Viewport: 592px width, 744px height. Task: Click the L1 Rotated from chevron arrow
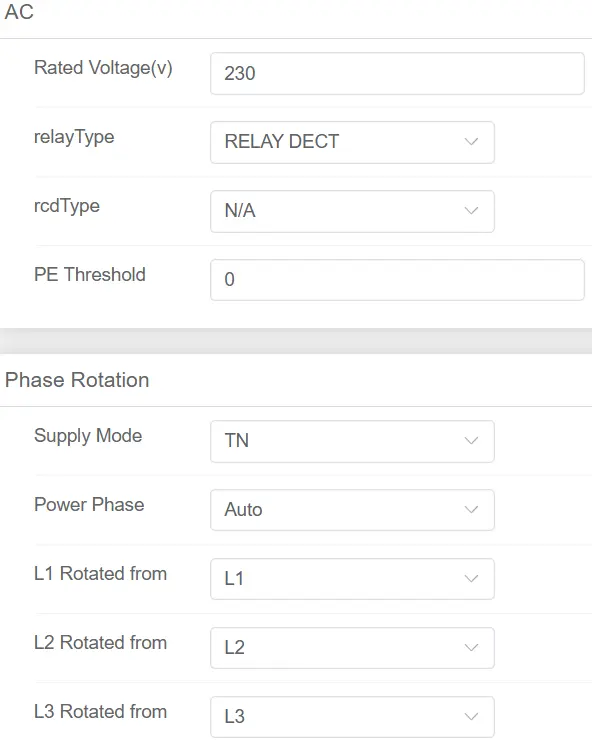(x=471, y=578)
